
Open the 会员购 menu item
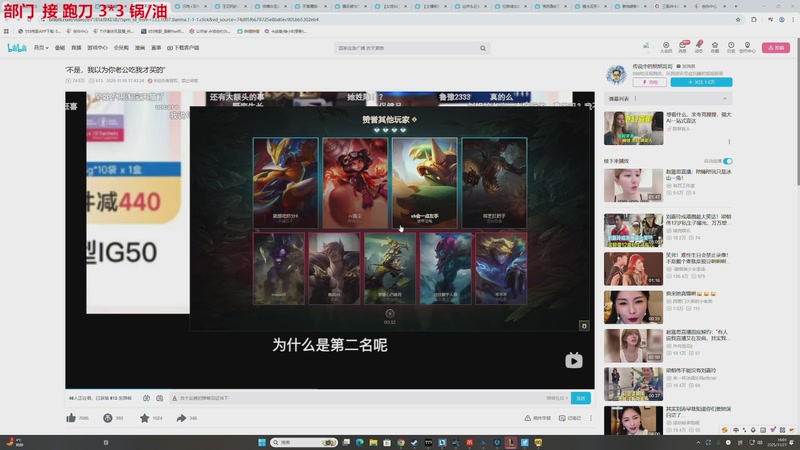121,48
